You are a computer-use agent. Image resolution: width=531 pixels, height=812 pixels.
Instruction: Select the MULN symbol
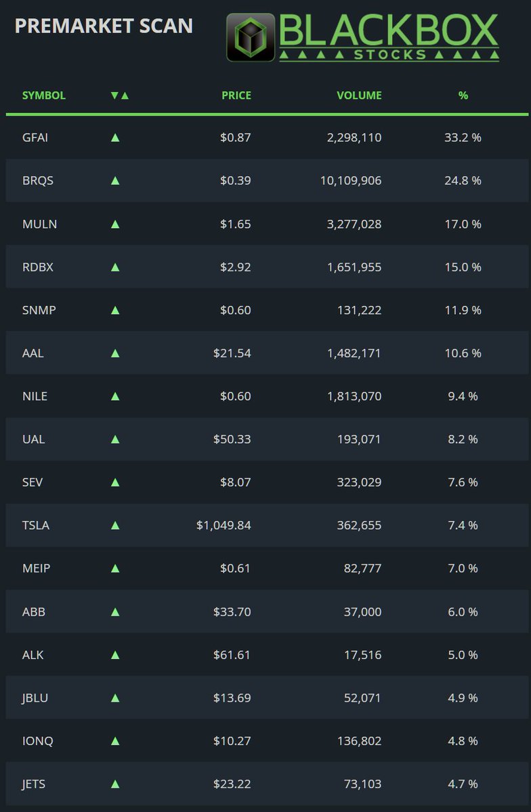click(39, 224)
